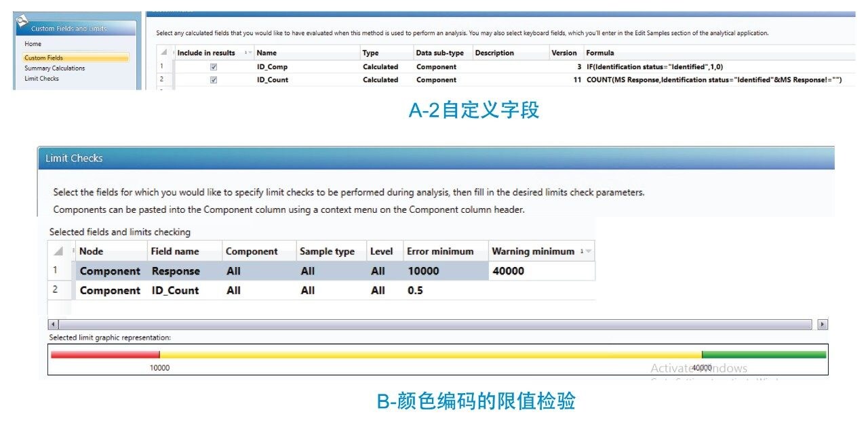This screenshot has width=868, height=427.
Task: Click version value 3 for ID_Comp
Action: 579,67
